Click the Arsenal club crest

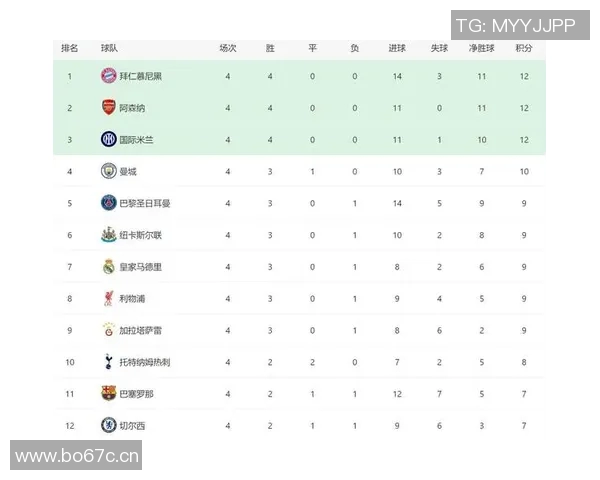click(108, 107)
